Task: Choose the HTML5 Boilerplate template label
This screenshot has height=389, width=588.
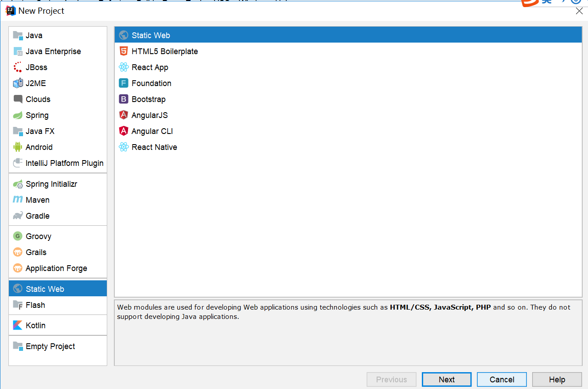Action: click(x=165, y=51)
